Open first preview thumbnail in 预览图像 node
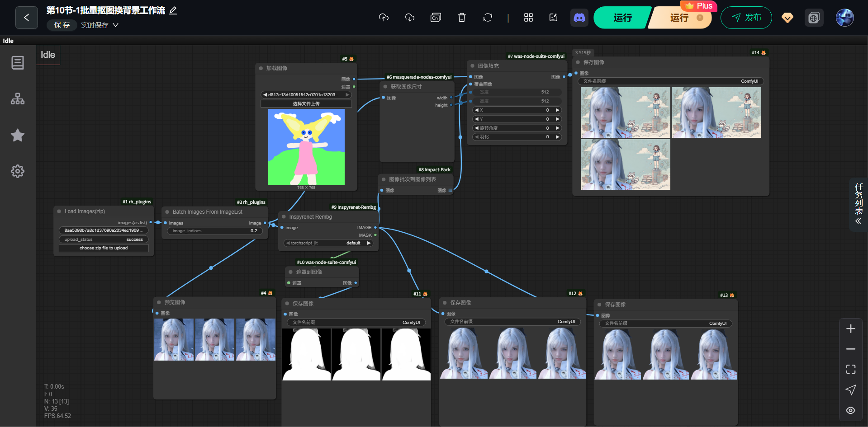 click(x=174, y=339)
